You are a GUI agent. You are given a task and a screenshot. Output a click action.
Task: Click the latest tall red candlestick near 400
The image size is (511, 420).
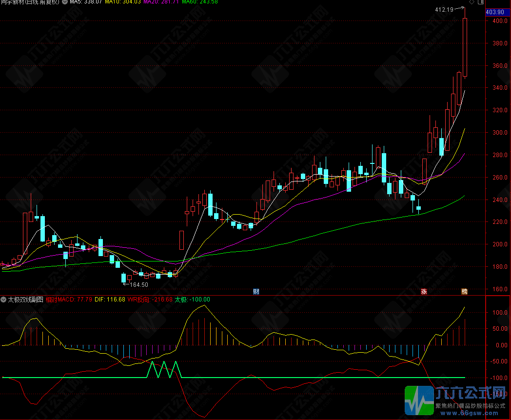pyautogui.click(x=465, y=47)
